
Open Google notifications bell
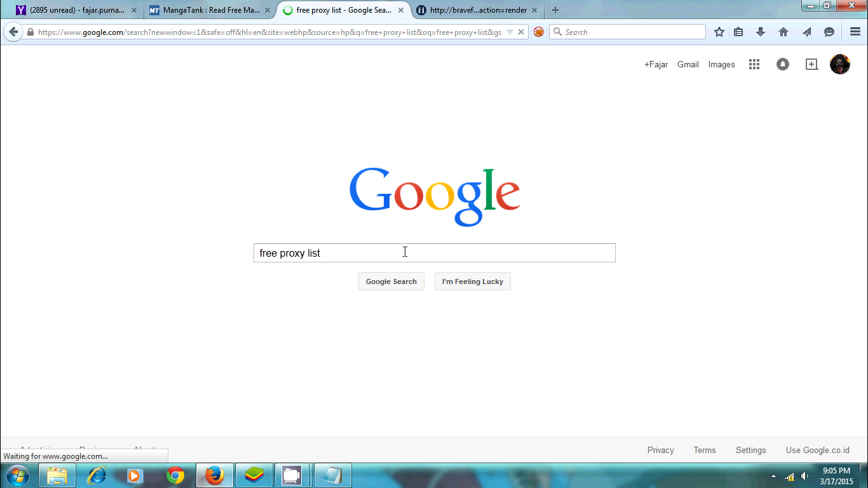tap(783, 64)
